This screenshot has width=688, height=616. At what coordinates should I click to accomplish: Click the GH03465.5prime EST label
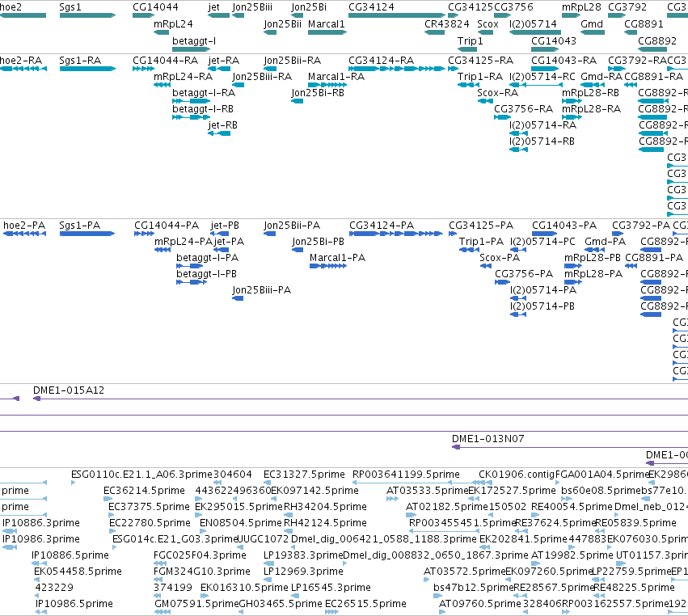pyautogui.click(x=281, y=604)
